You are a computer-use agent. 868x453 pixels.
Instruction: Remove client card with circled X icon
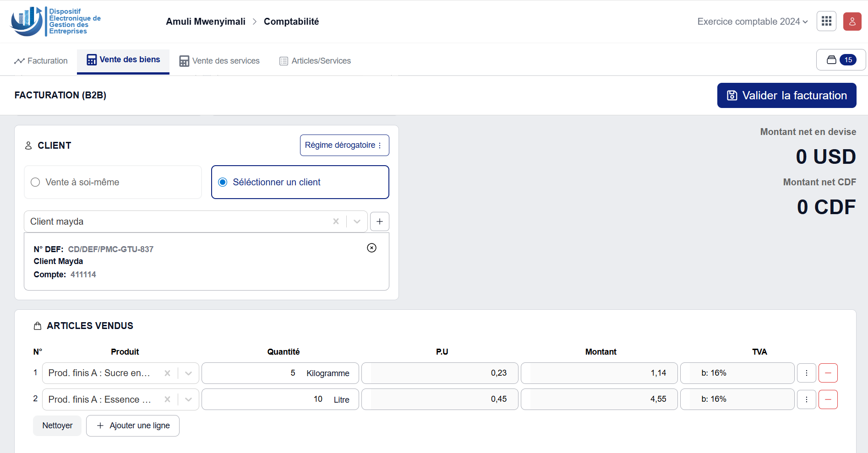coord(371,248)
